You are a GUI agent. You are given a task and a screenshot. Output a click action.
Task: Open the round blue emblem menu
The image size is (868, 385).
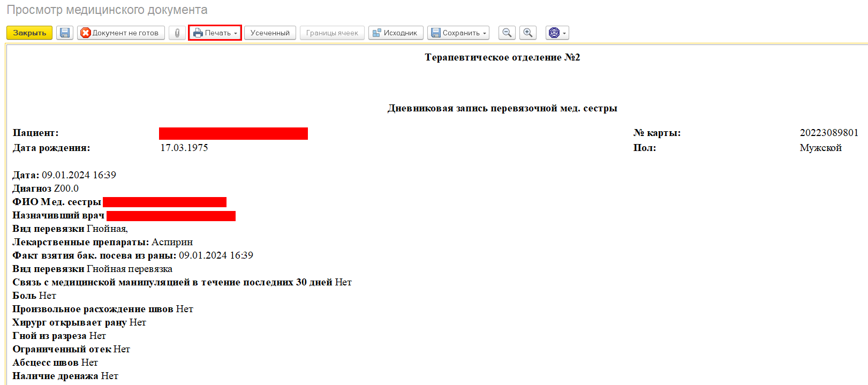[x=557, y=33]
